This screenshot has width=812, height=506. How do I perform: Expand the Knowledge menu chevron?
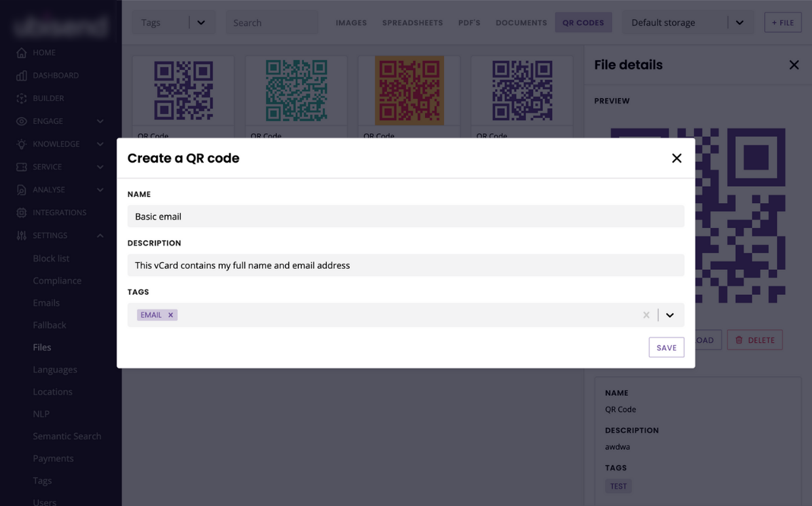pyautogui.click(x=100, y=144)
